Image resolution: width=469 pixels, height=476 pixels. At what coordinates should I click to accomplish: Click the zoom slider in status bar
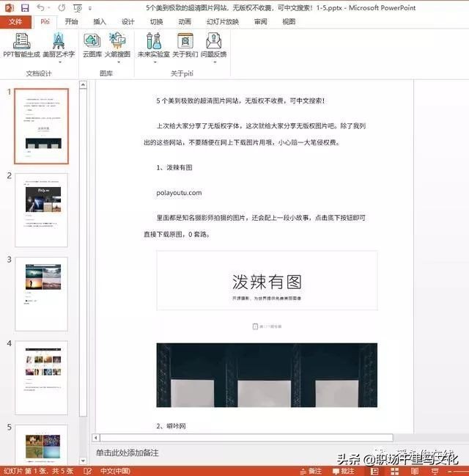(x=458, y=472)
